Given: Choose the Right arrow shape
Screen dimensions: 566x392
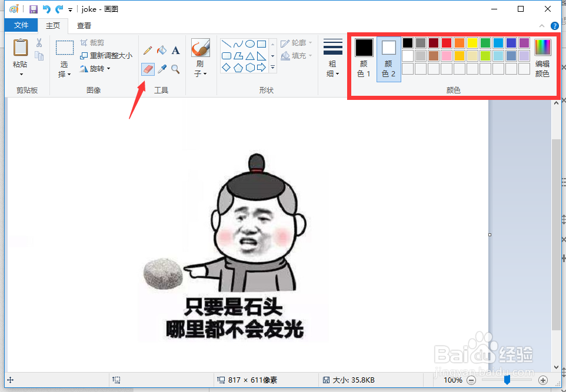Looking at the screenshot, I should click(261, 68).
